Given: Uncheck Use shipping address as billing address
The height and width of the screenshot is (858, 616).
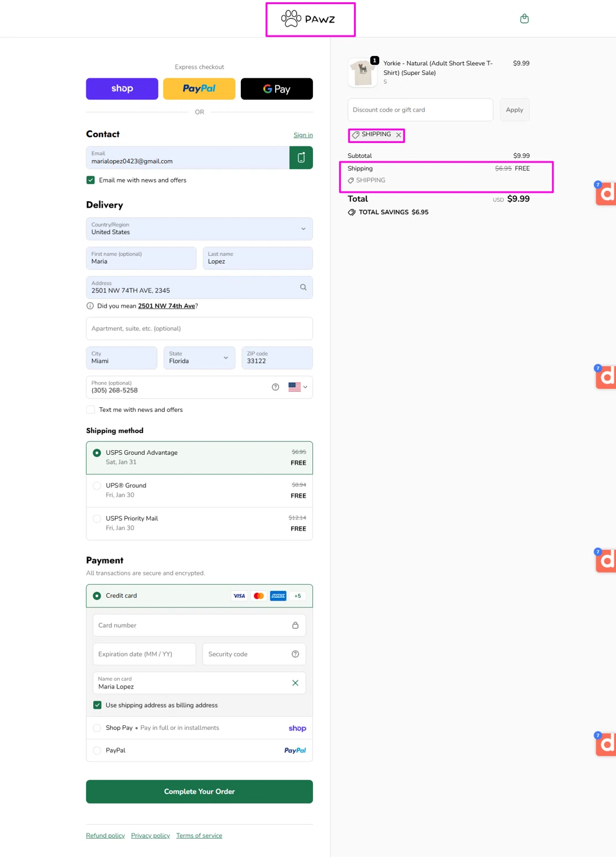Looking at the screenshot, I should (97, 705).
